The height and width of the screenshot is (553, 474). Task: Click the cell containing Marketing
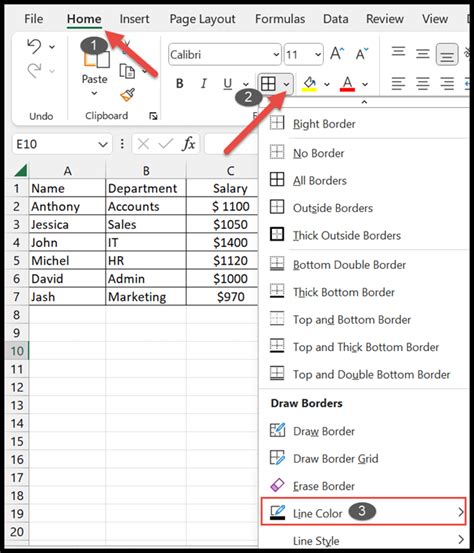[146, 297]
